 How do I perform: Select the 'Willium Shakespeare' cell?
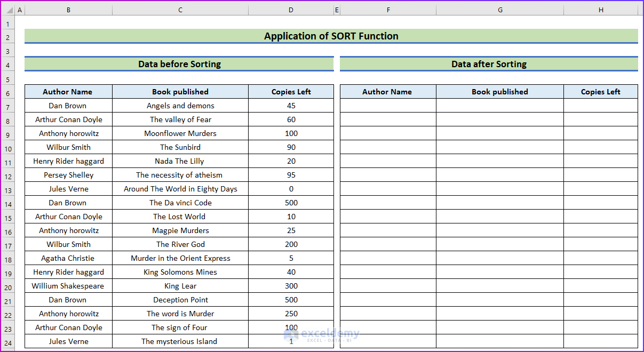68,286
